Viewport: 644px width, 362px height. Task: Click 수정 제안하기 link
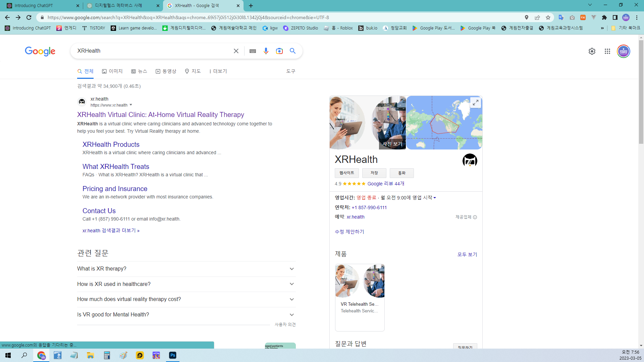[349, 232]
